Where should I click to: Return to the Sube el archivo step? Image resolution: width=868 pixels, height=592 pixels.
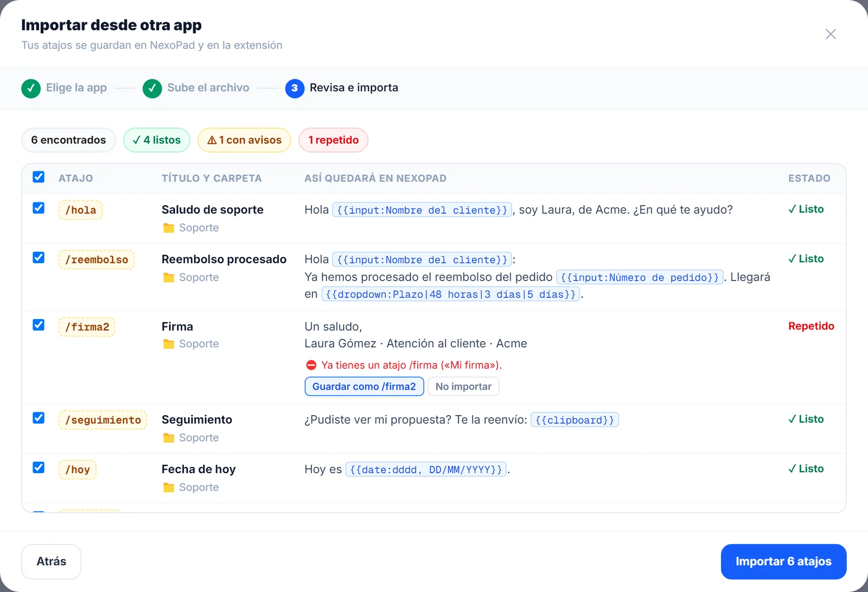(208, 88)
